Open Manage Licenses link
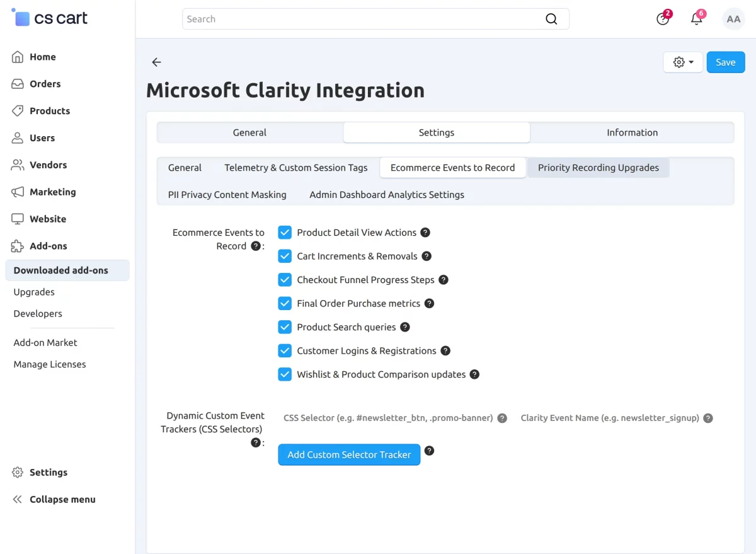 [50, 364]
